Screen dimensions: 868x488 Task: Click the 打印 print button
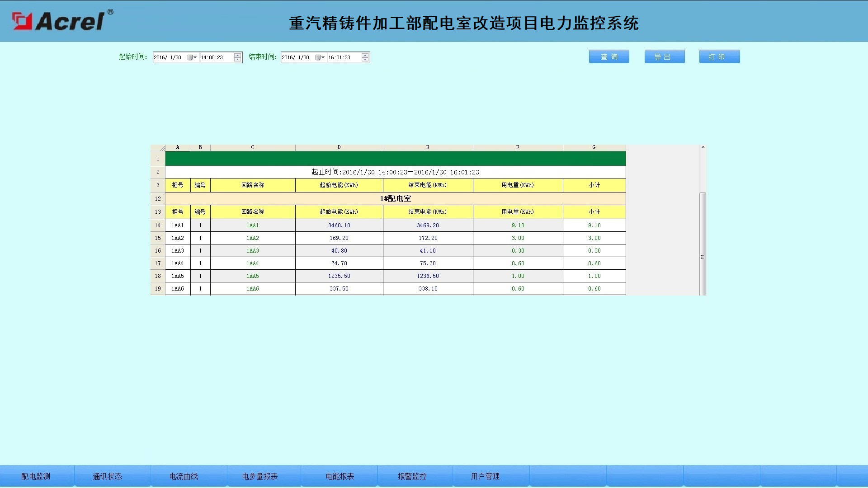click(719, 56)
